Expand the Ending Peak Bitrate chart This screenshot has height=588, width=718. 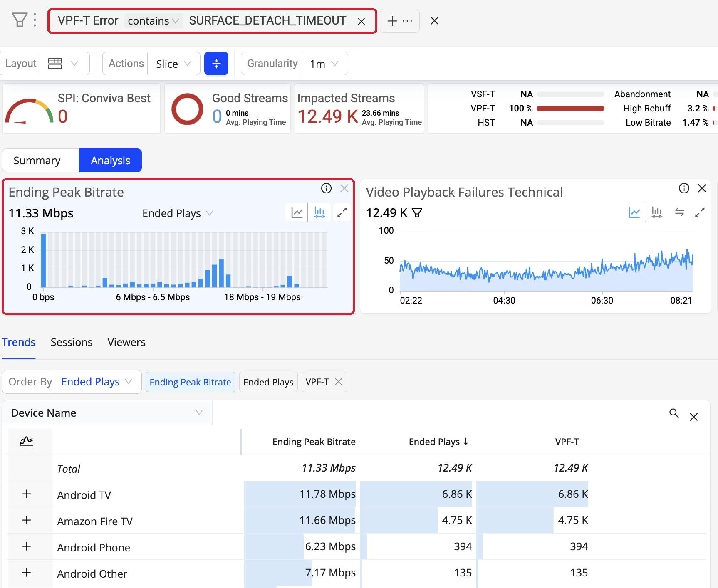pyautogui.click(x=342, y=212)
